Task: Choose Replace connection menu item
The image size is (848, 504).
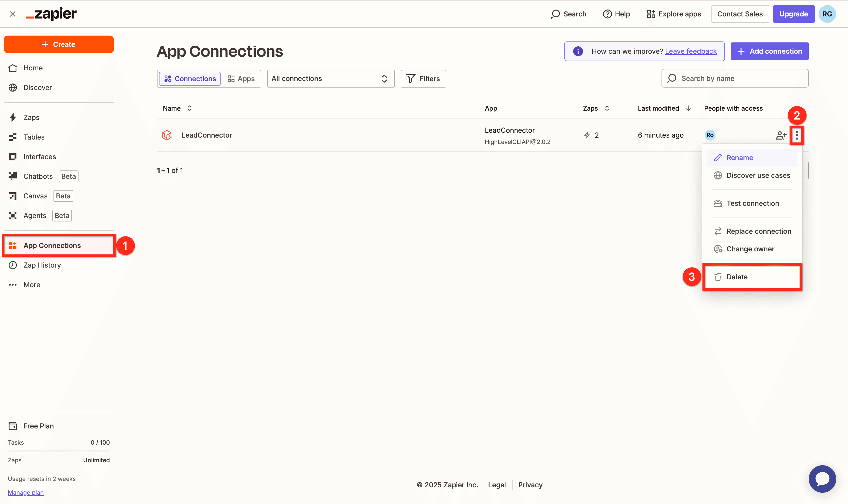Action: [752, 231]
